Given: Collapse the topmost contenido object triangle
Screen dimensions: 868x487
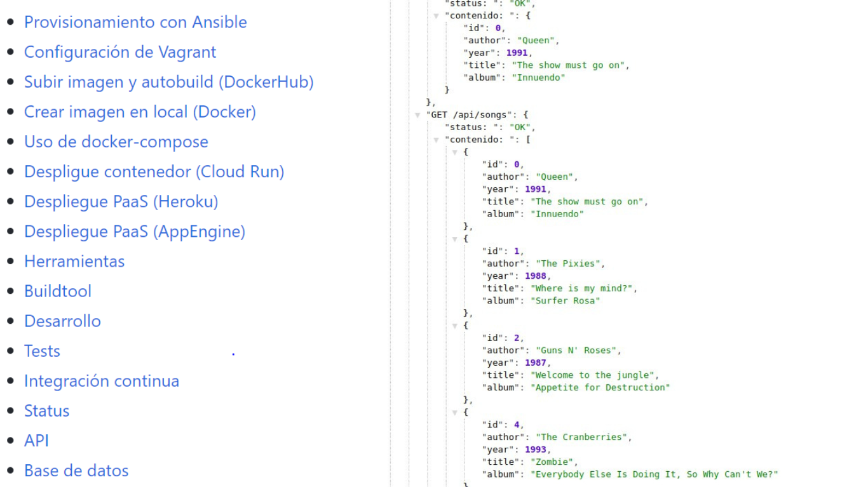Looking at the screenshot, I should pyautogui.click(x=437, y=16).
